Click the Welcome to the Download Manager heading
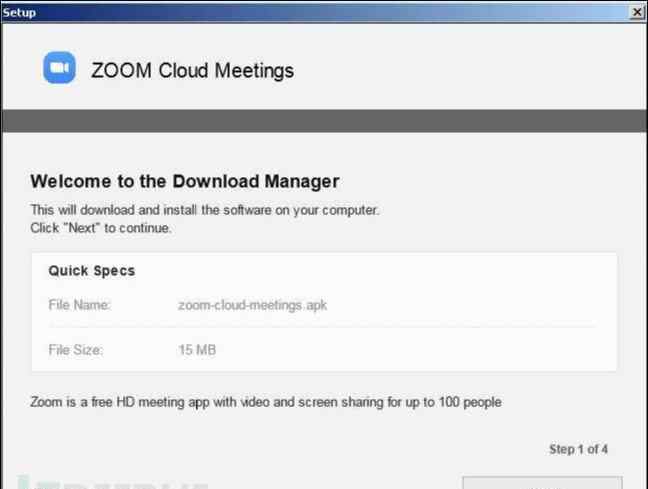 185,181
